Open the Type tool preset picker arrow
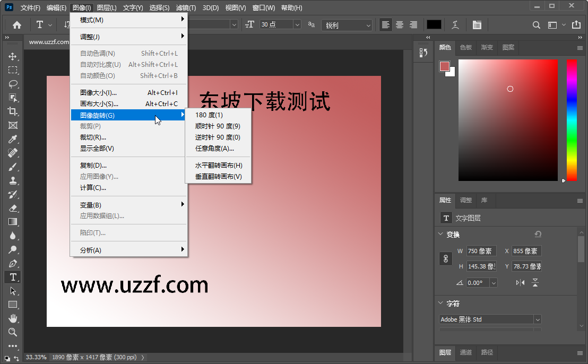This screenshot has height=364, width=588. point(50,25)
